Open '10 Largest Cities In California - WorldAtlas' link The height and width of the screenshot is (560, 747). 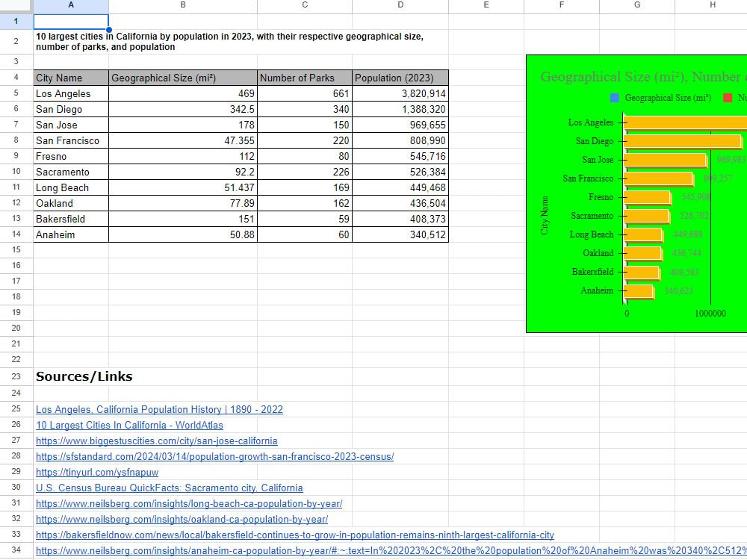129,426
